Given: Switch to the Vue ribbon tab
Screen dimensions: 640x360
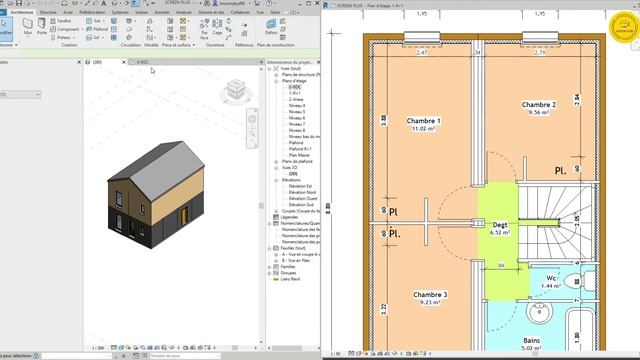Looking at the screenshot, I should pyautogui.click(x=260, y=12).
